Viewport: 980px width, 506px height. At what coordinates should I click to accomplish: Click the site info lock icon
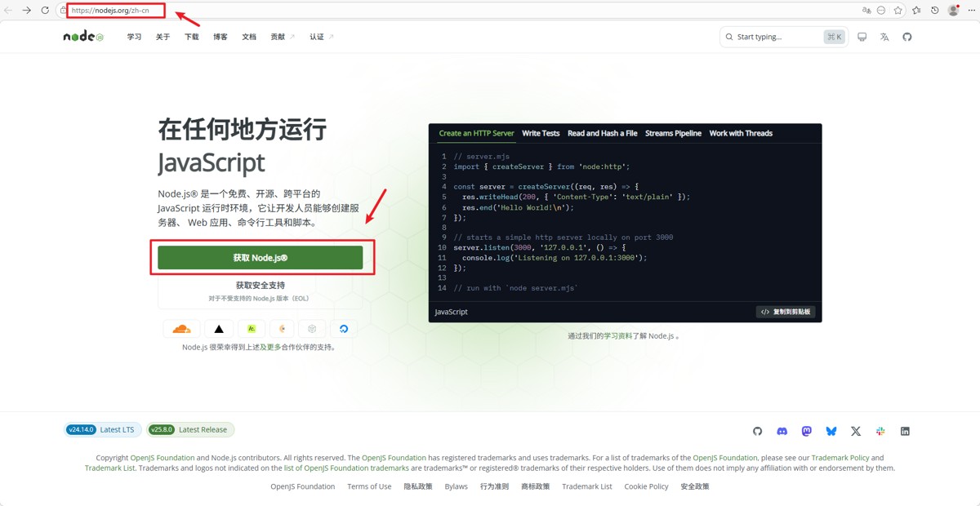point(63,11)
